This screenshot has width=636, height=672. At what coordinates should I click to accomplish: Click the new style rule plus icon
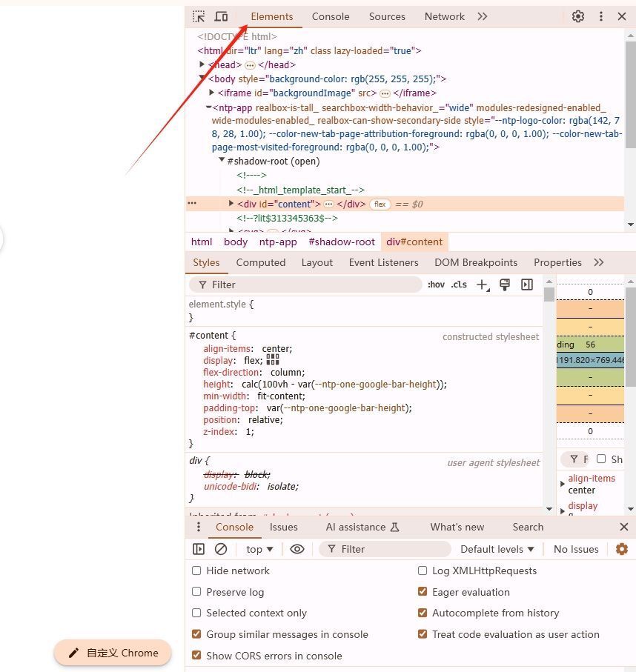click(x=482, y=285)
